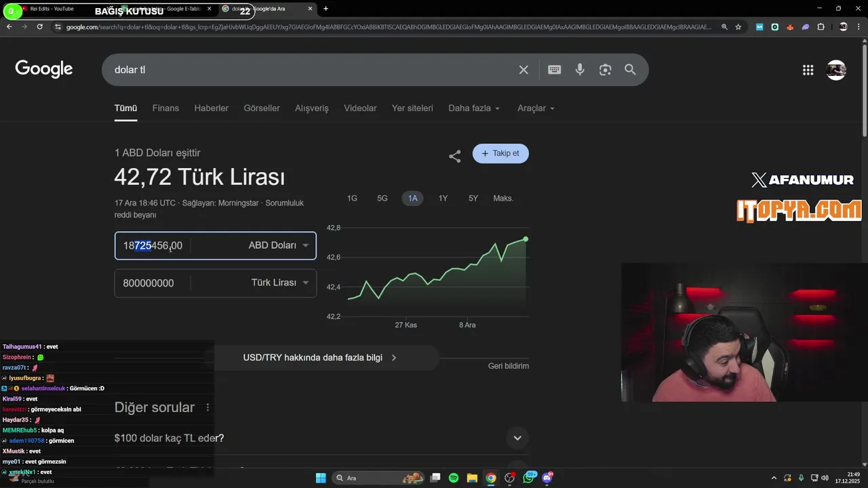The width and height of the screenshot is (868, 488).
Task: Switch to the Yer siteleri tab
Action: click(412, 108)
